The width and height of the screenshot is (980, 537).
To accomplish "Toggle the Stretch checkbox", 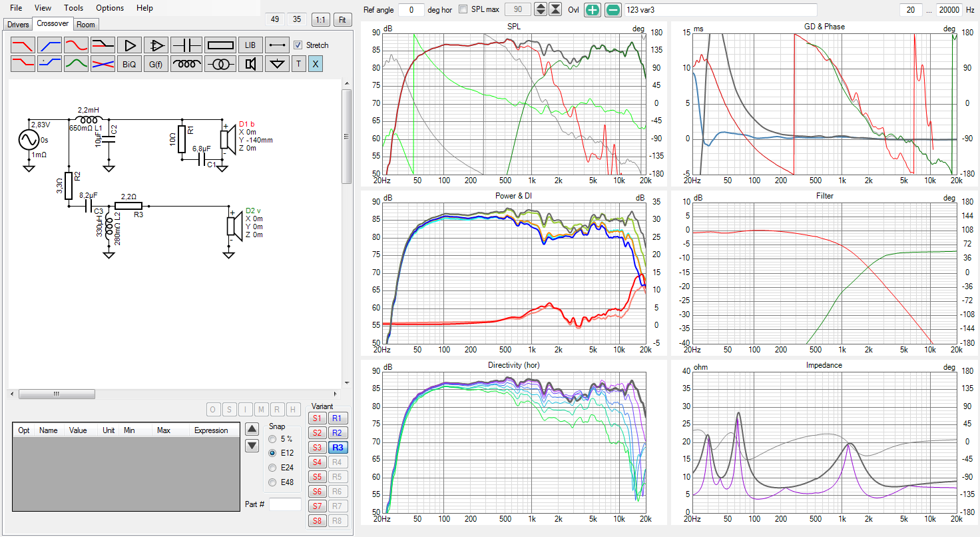I will click(x=298, y=45).
